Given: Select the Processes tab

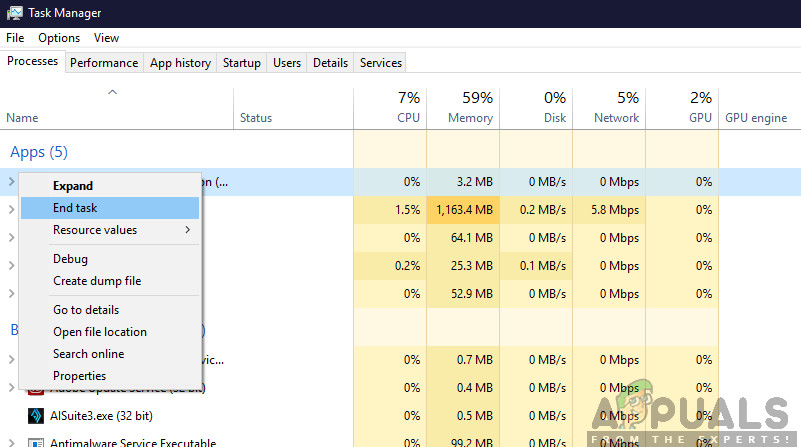Looking at the screenshot, I should pyautogui.click(x=33, y=61).
